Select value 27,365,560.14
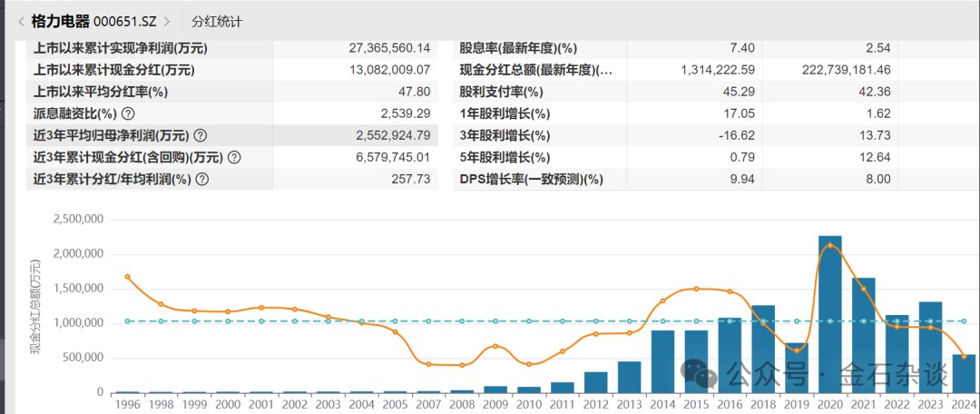 point(390,48)
